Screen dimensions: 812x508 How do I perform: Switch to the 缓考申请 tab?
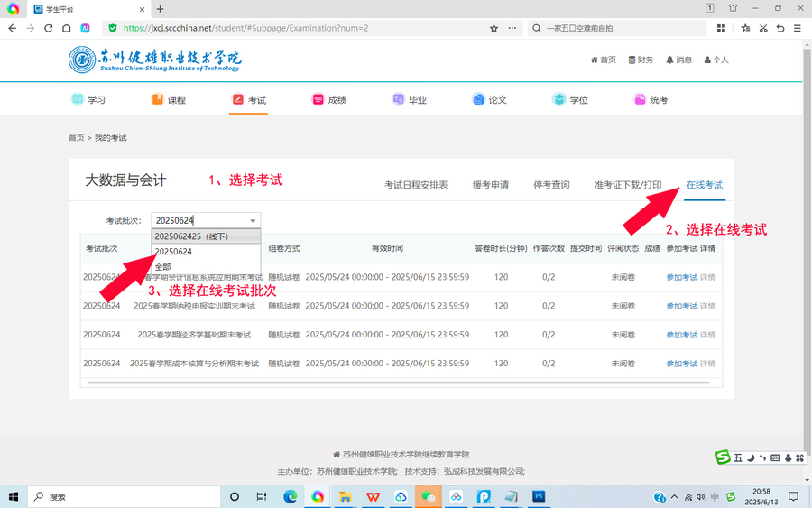(491, 185)
